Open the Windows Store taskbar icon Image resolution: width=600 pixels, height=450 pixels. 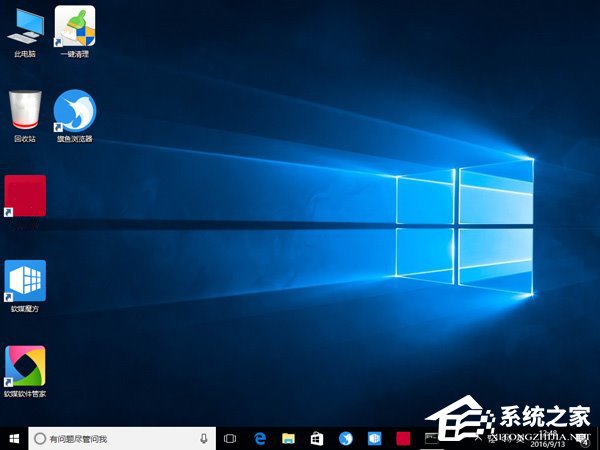pos(317,439)
